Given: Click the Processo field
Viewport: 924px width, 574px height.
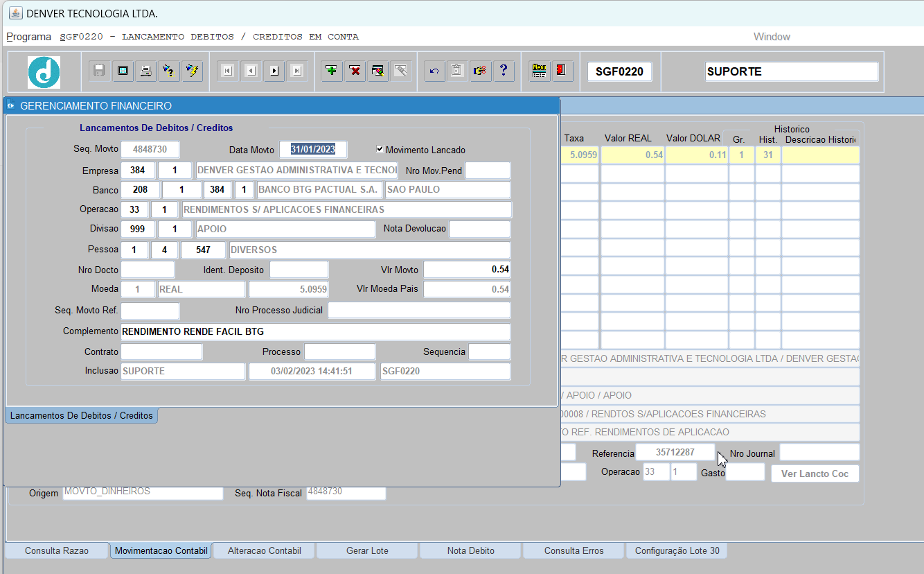Looking at the screenshot, I should [x=339, y=351].
